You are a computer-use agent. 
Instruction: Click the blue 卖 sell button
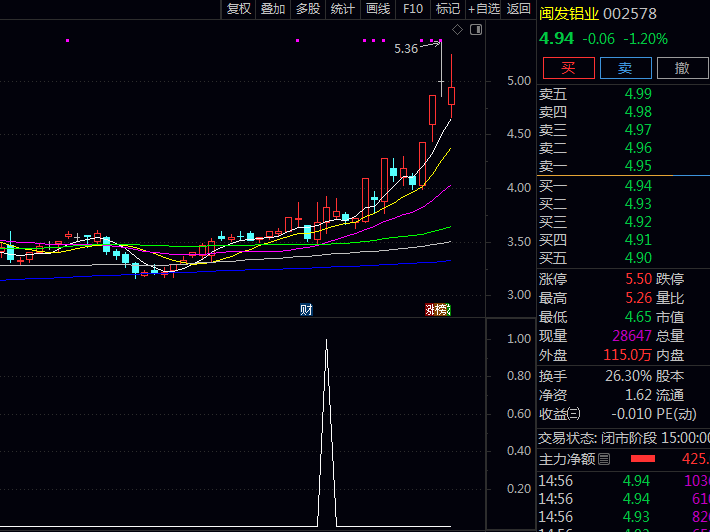pos(626,68)
